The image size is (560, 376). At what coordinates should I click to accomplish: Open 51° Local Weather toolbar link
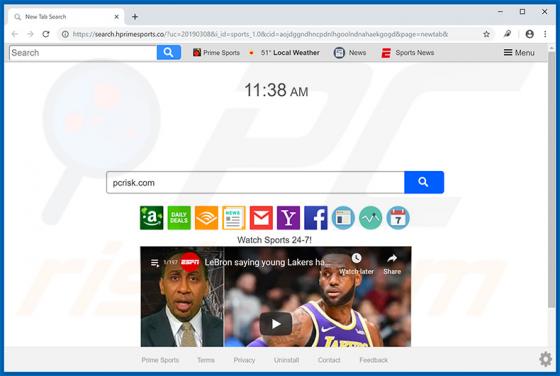pos(284,53)
